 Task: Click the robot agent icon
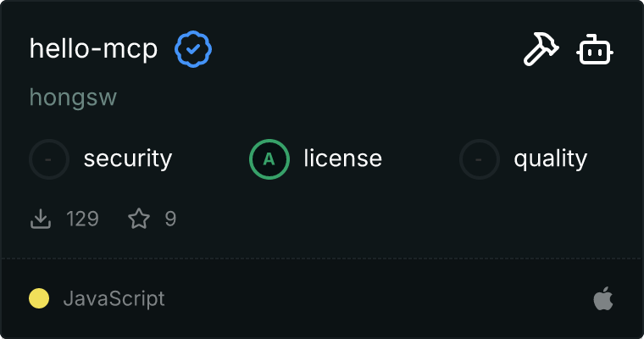click(596, 51)
